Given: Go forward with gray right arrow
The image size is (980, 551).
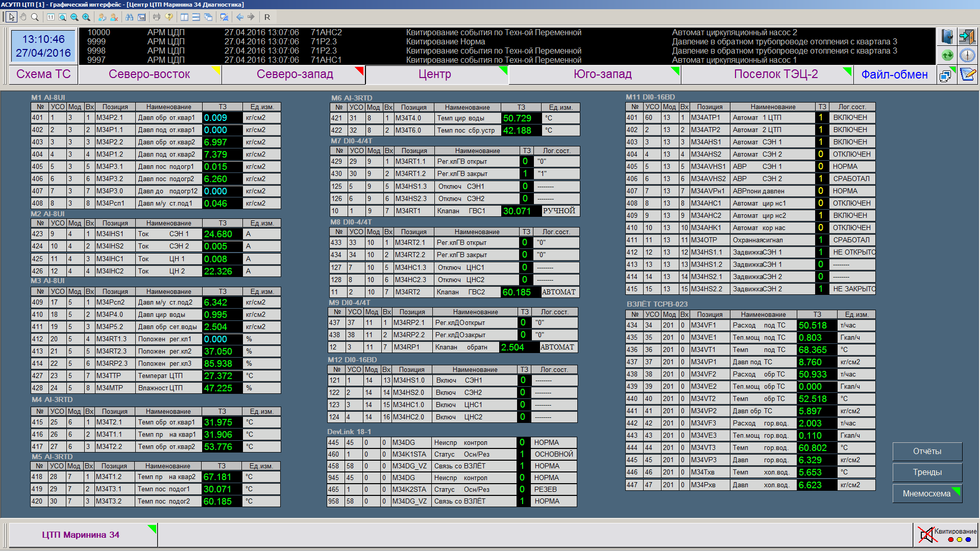Looking at the screenshot, I should pos(251,17).
